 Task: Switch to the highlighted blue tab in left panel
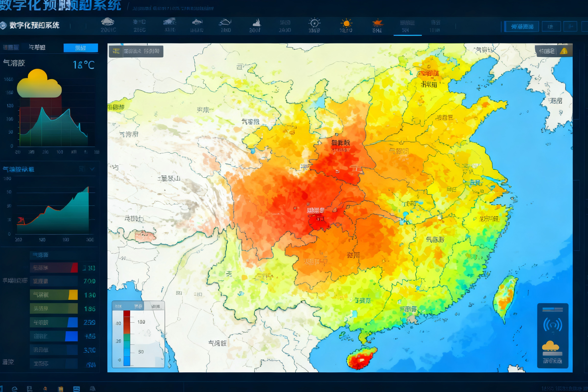[80, 48]
